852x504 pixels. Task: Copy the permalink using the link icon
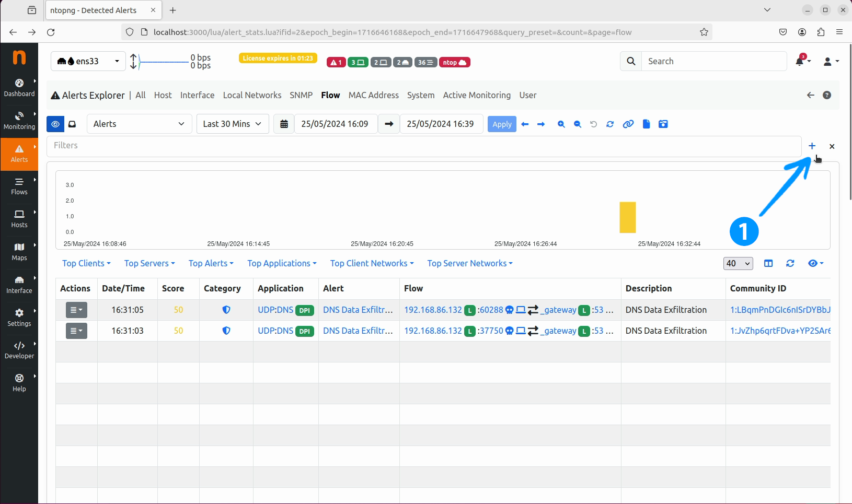628,124
